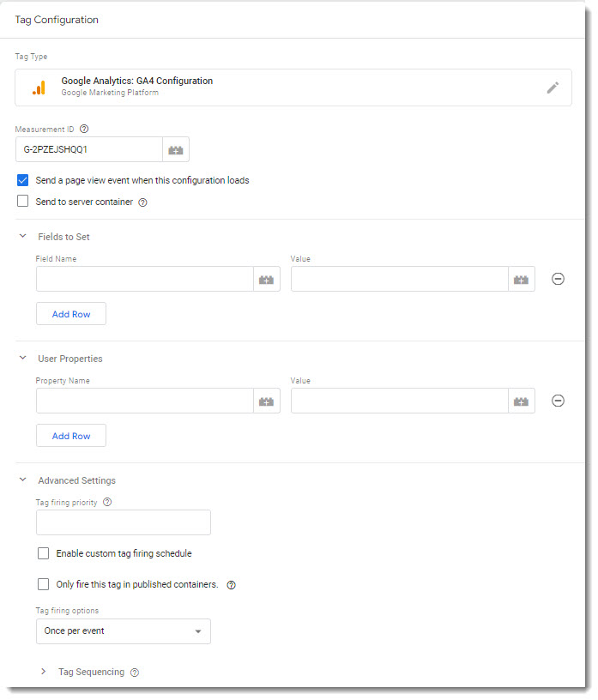
Task: Open variable picker for User Properties Property Name
Action: point(266,401)
